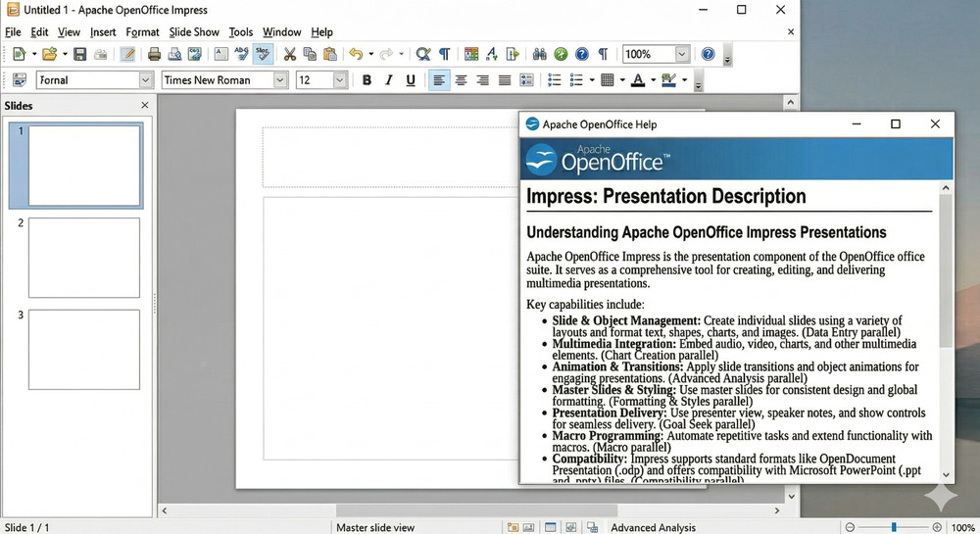The height and width of the screenshot is (534, 980).
Task: Toggle Edit File pencil mode
Action: 127,54
